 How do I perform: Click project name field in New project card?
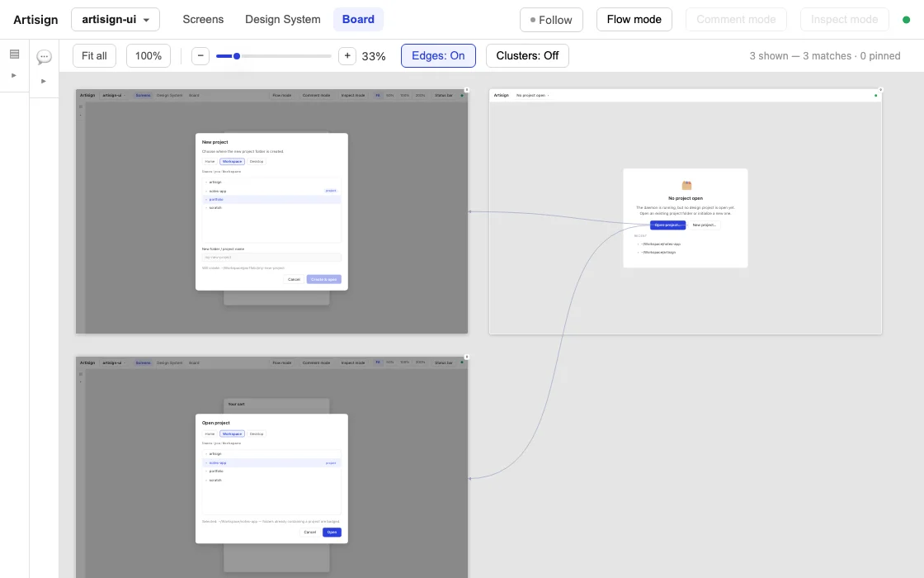tap(271, 257)
